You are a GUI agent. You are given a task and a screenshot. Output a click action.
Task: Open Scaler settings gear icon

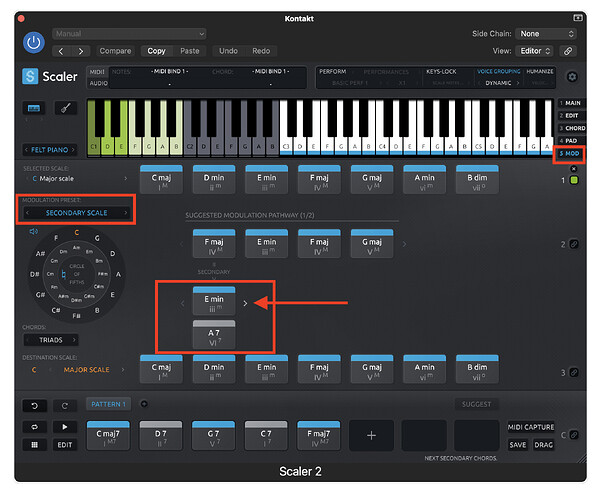coord(572,77)
